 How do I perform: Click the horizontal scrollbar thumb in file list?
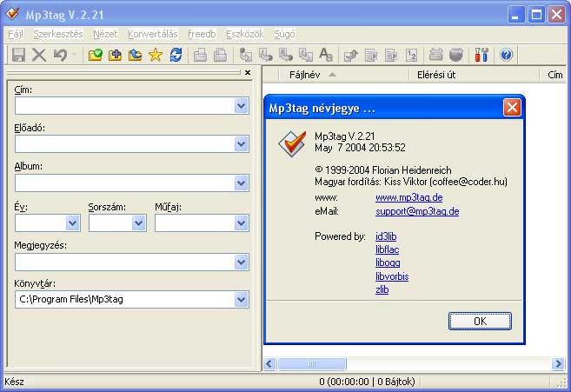[x=312, y=363]
